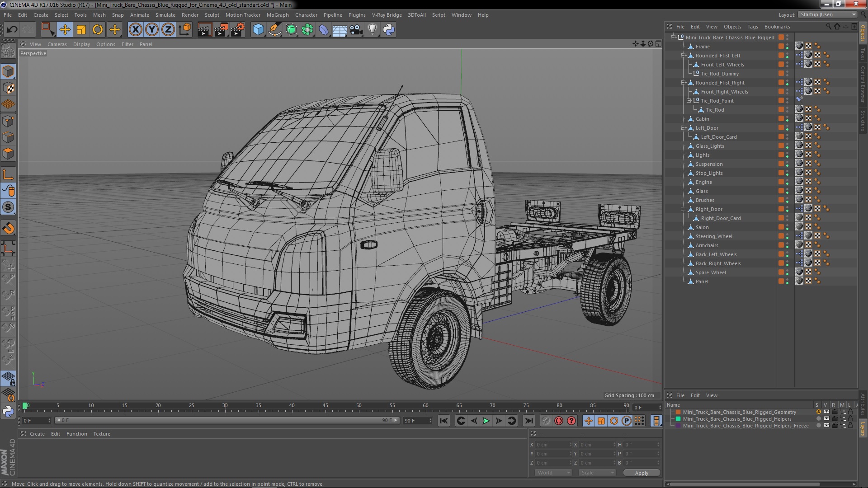Image resolution: width=868 pixels, height=488 pixels.
Task: Open the material manager Texture menu
Action: tap(102, 434)
